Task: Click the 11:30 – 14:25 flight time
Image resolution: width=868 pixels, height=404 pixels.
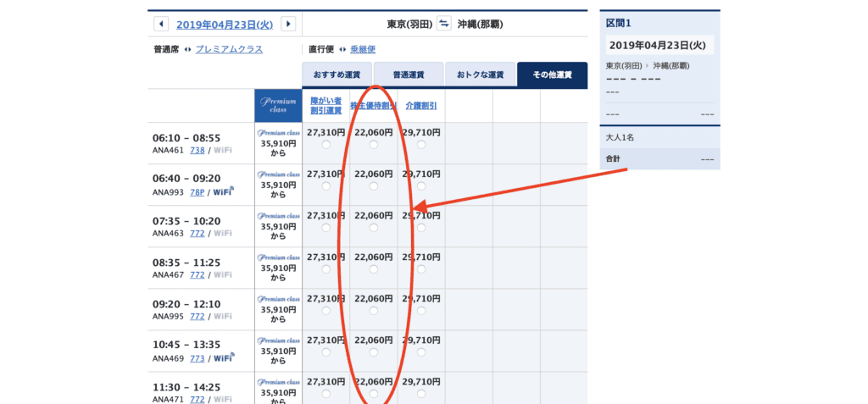Action: pos(186,387)
